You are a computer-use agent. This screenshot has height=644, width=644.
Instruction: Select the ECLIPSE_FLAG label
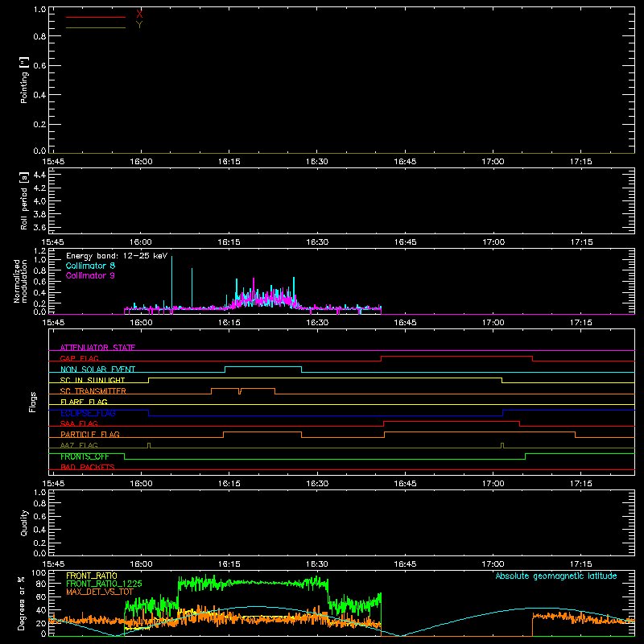pos(88,413)
